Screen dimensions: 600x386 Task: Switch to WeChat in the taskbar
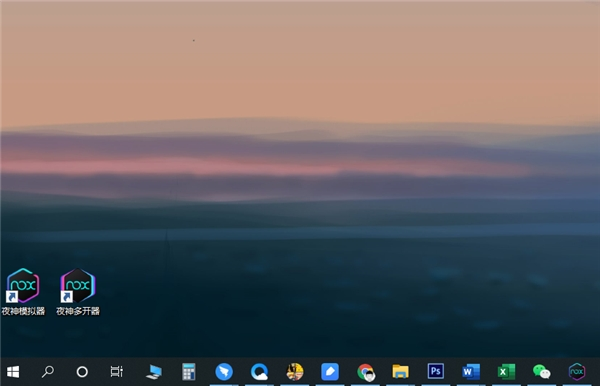point(541,371)
